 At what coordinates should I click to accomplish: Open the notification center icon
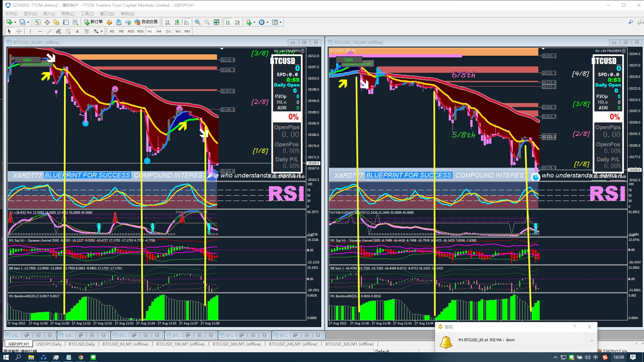click(x=633, y=357)
